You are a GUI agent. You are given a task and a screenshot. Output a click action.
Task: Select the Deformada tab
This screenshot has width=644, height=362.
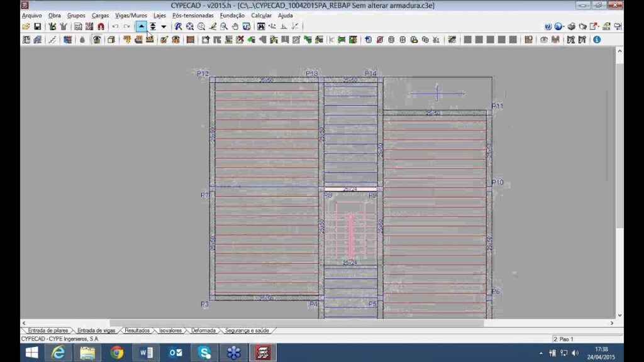coord(203,330)
